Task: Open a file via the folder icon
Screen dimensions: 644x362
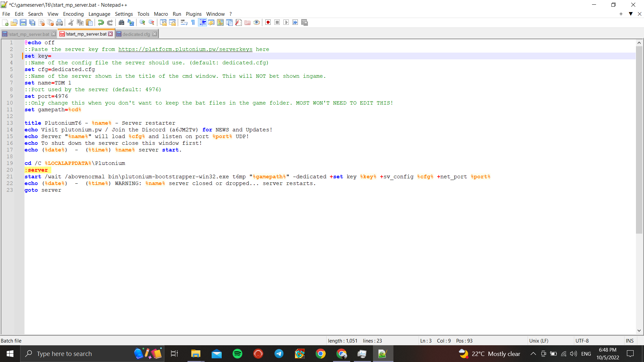Action: [14, 22]
